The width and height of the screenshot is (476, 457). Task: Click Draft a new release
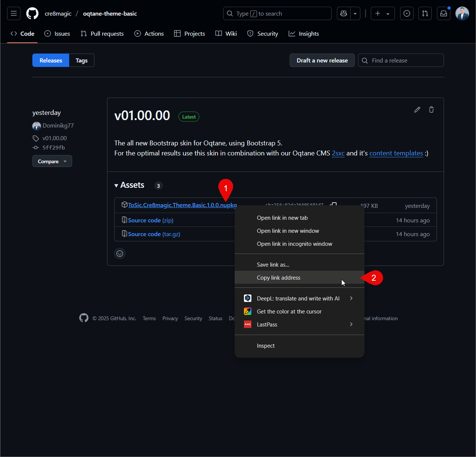click(322, 60)
